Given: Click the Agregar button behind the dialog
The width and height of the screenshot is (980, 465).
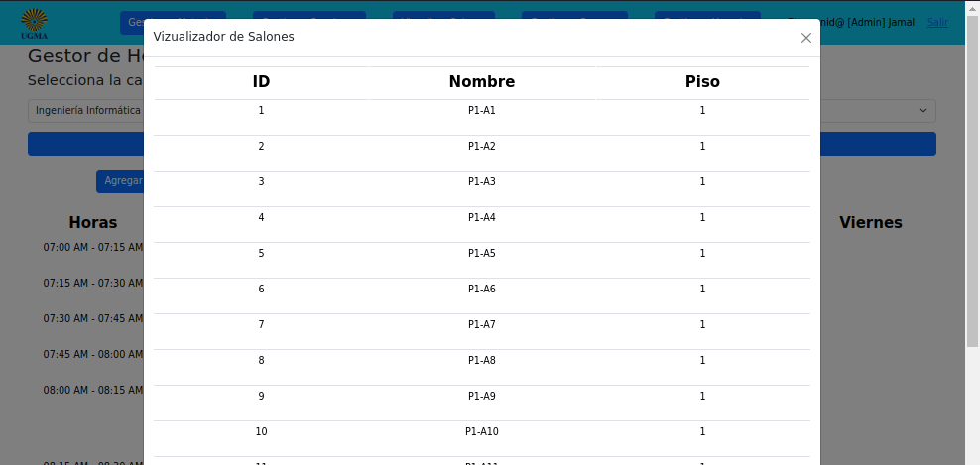Looking at the screenshot, I should (x=120, y=181).
